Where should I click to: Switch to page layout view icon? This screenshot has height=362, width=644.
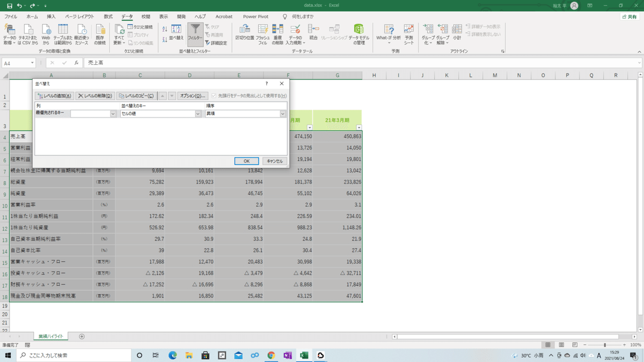[x=561, y=345]
